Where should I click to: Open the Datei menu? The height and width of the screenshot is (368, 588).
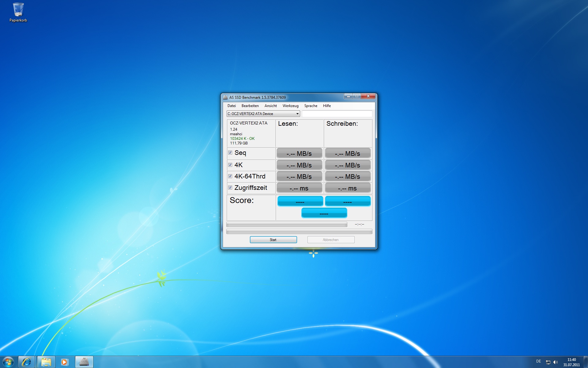232,106
